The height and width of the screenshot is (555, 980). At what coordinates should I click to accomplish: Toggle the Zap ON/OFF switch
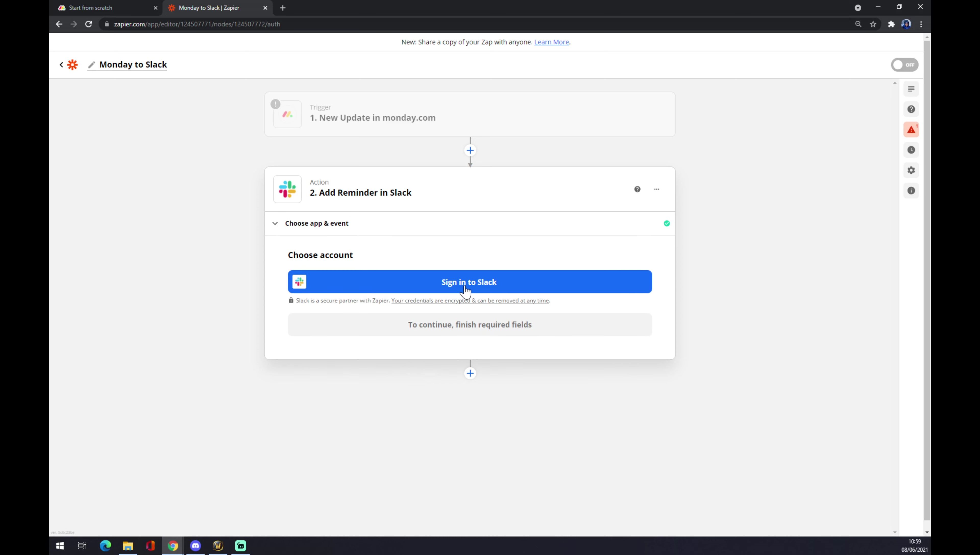click(x=904, y=65)
